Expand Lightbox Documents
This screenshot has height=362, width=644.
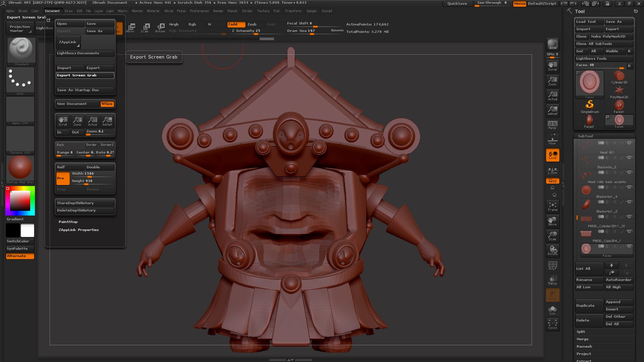pos(85,53)
